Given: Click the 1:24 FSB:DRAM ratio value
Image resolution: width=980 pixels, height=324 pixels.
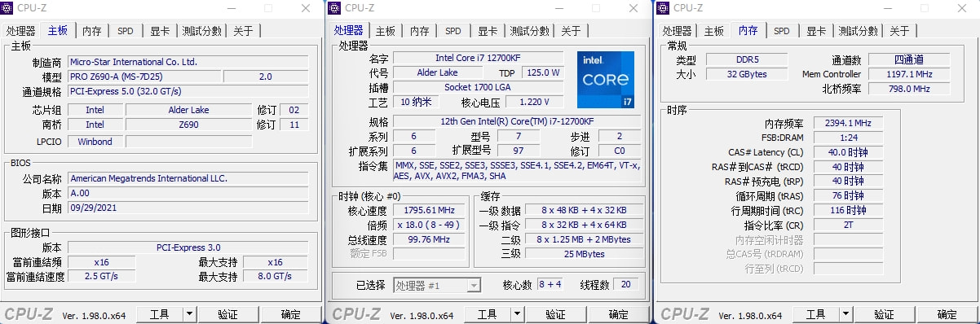Looking at the screenshot, I should click(847, 138).
